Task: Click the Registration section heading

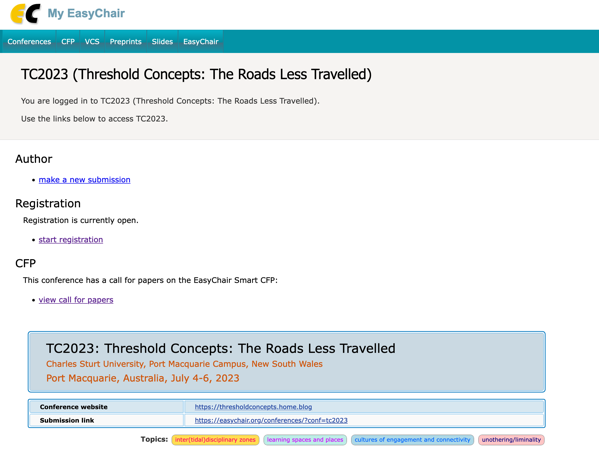Action: pos(48,203)
